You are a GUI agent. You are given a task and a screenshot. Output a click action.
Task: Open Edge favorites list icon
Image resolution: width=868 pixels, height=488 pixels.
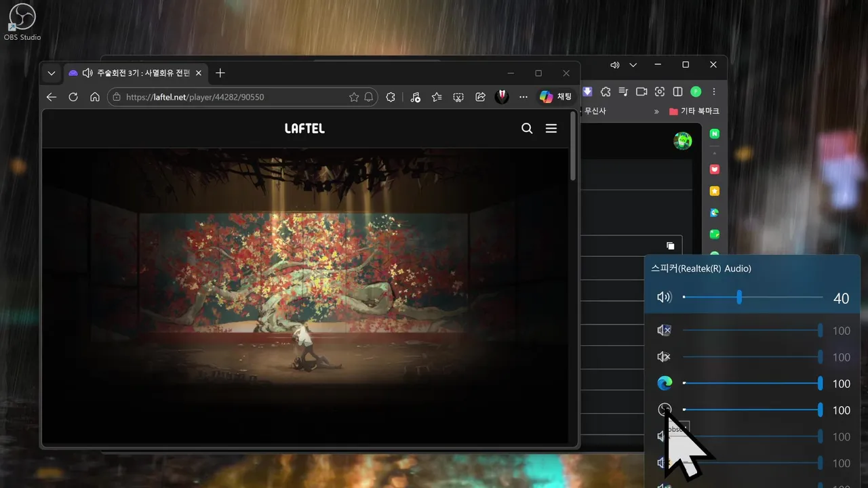coord(437,97)
